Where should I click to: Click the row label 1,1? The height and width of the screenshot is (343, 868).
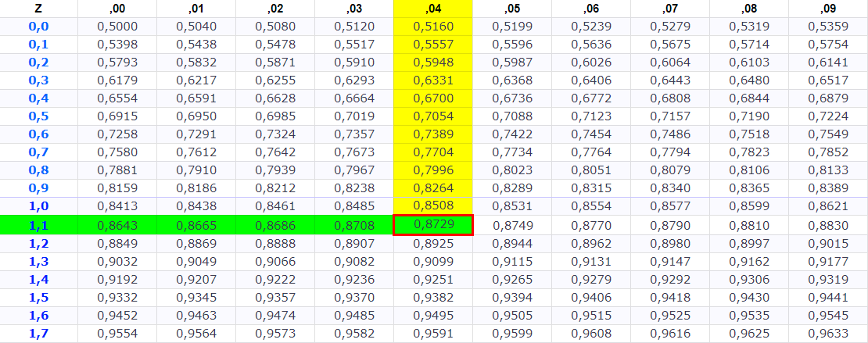[x=38, y=225]
